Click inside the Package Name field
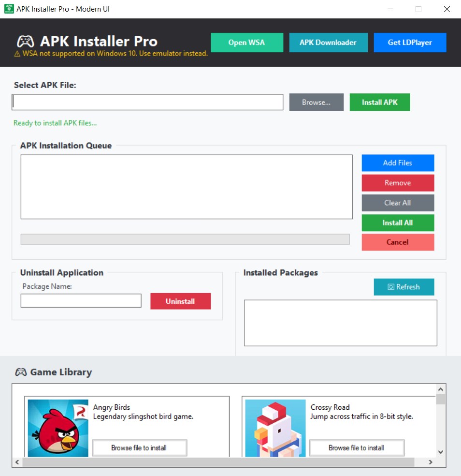461x476 pixels. click(x=81, y=300)
